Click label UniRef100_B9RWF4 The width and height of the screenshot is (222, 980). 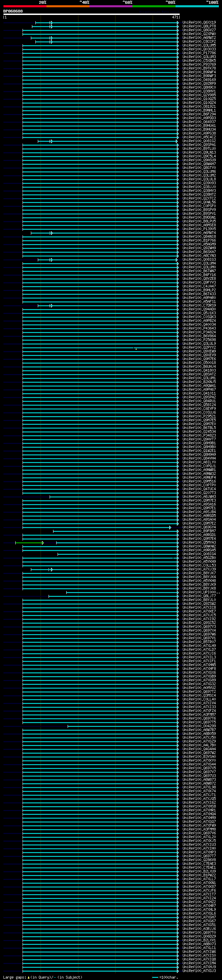point(199,72)
